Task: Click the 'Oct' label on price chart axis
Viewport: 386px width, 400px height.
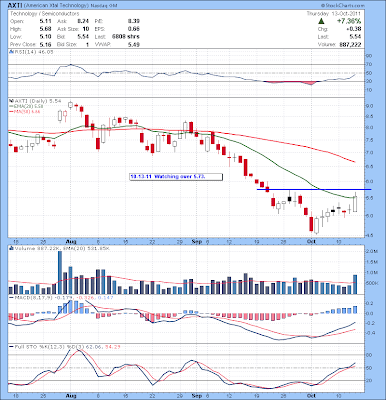Action: [311, 241]
